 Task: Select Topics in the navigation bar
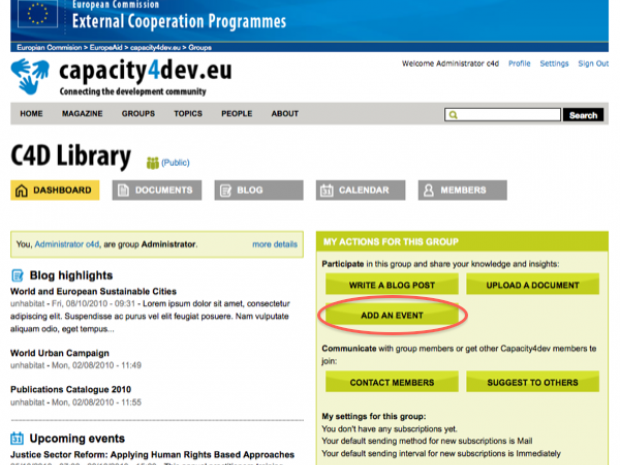[x=188, y=114]
